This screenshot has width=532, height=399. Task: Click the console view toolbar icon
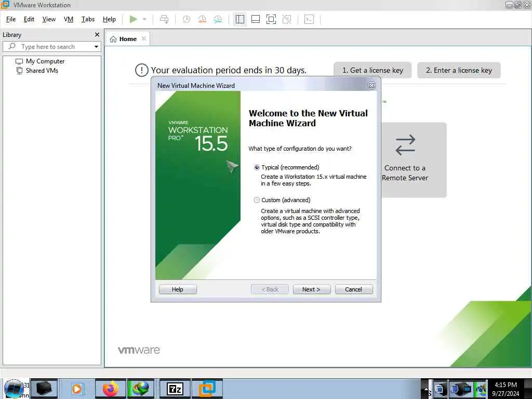[309, 19]
